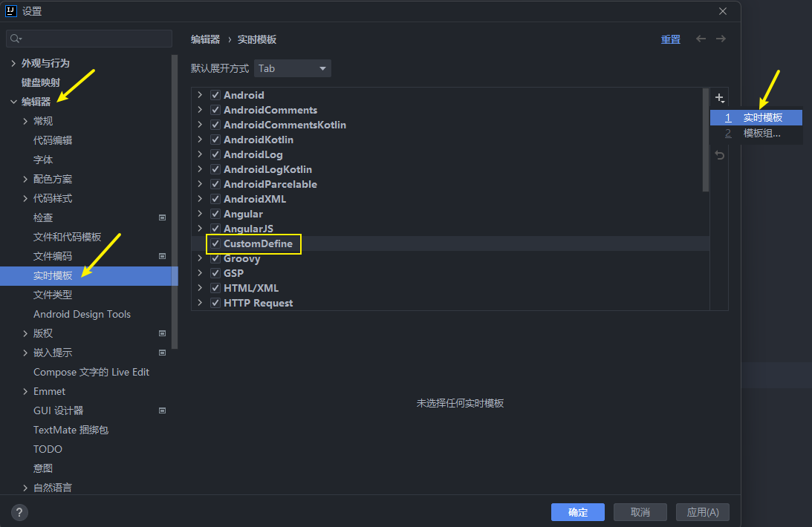812x527 pixels.
Task: Toggle the AndroidKotlin group checkbox
Action: pyautogui.click(x=215, y=140)
